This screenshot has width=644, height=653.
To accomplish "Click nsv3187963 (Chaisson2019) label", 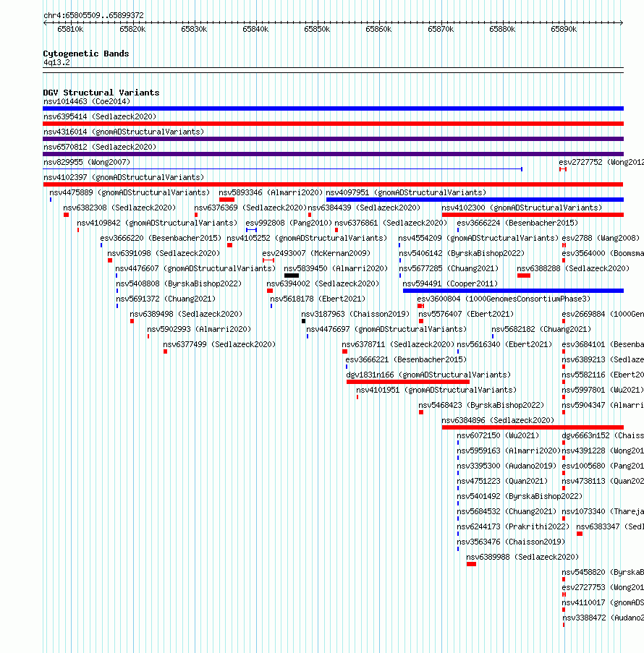I will 355,315.
